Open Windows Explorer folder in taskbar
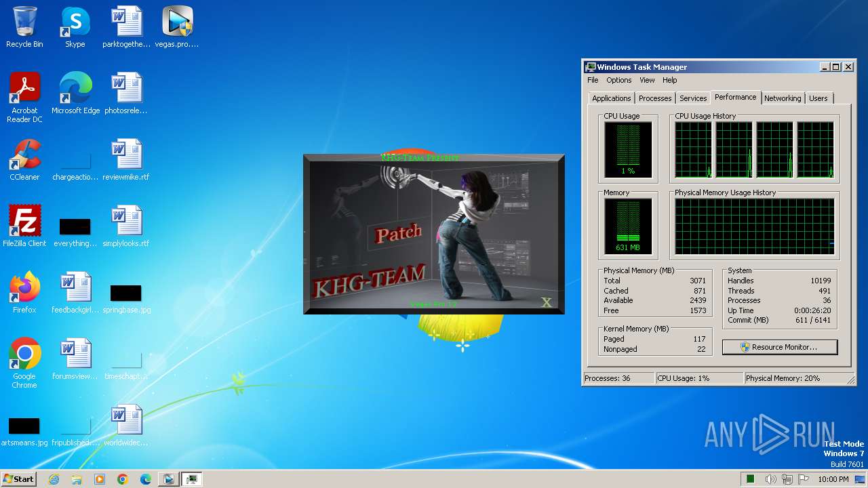Screen dimensions: 868x488 pyautogui.click(x=77, y=479)
